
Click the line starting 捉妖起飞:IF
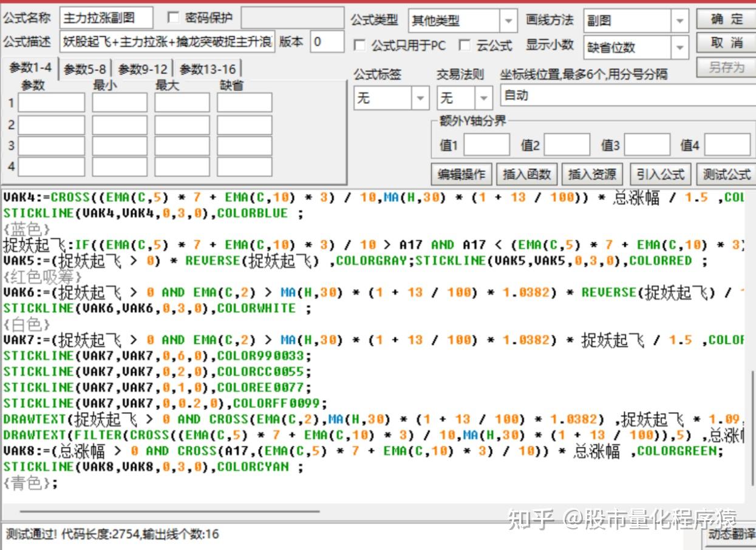(x=373, y=245)
